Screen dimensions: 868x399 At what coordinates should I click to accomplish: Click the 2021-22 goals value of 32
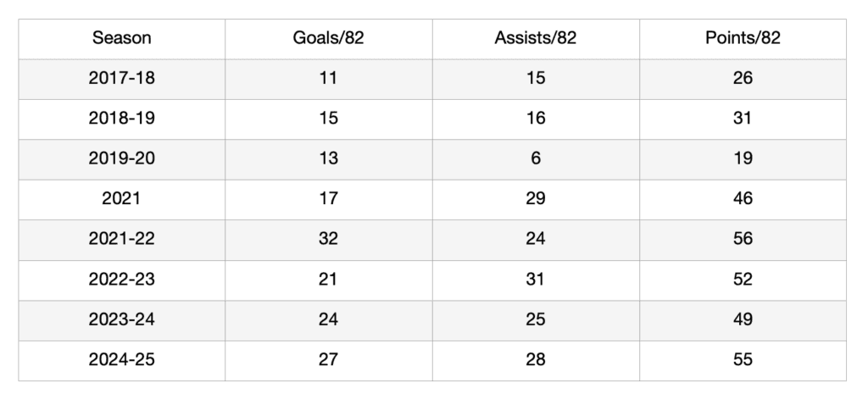(328, 239)
